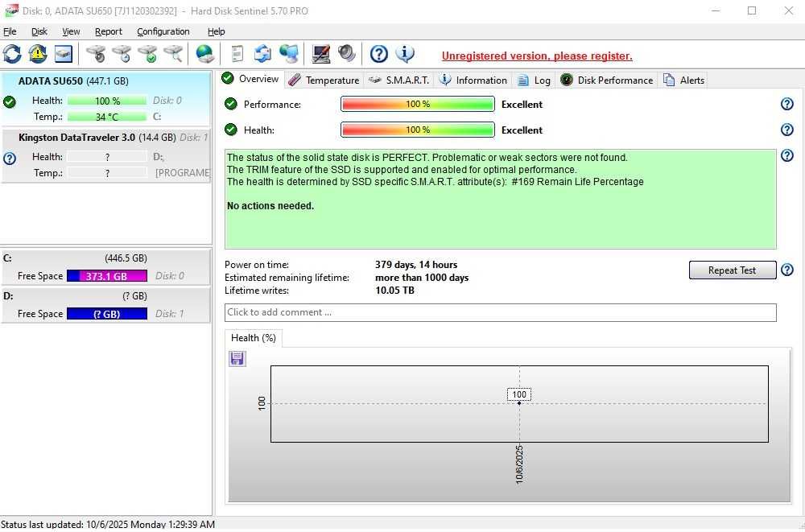This screenshot has height=532, width=805.
Task: Open the Information tab
Action: tap(473, 80)
